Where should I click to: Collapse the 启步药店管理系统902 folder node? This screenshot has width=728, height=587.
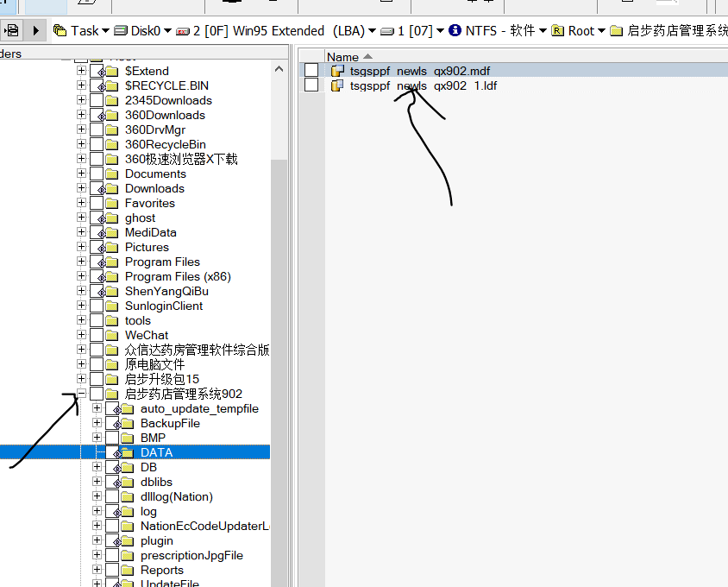pyautogui.click(x=81, y=394)
